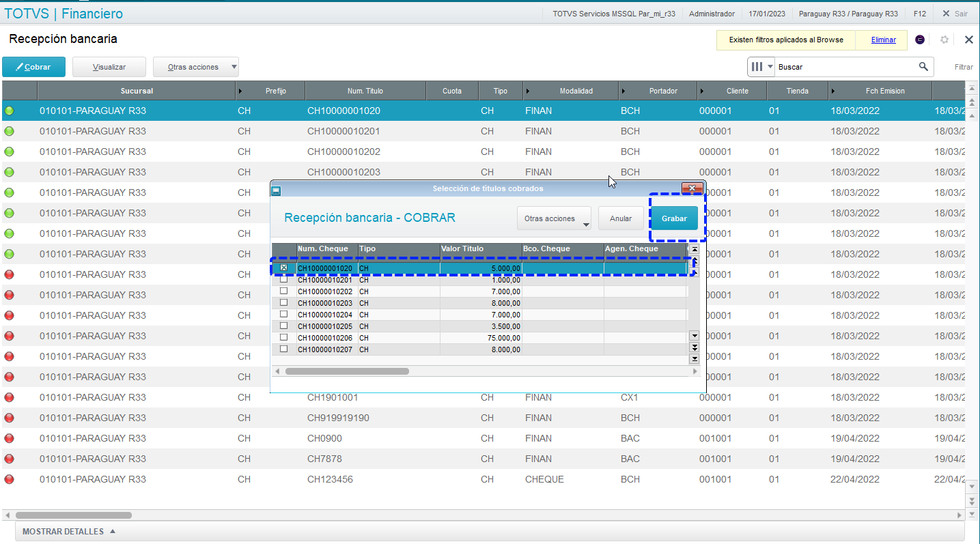Click Anular in the COBRAR dialog
This screenshot has width=980, height=544.
[621, 218]
